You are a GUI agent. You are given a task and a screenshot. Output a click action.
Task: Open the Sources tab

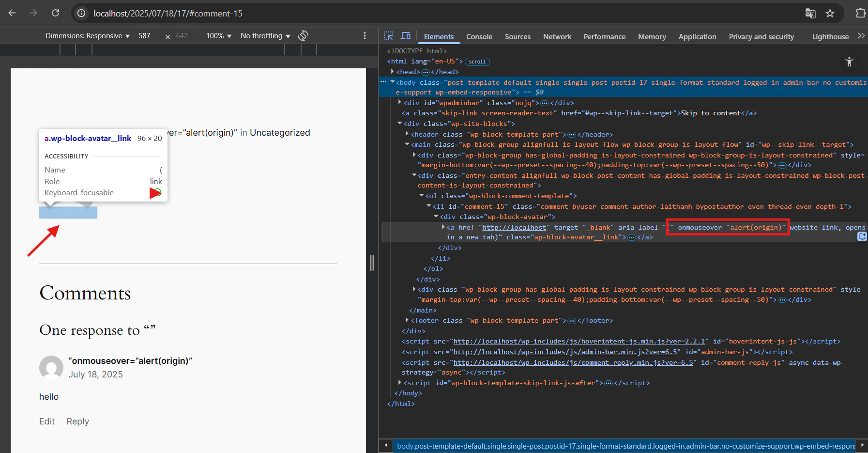tap(518, 36)
